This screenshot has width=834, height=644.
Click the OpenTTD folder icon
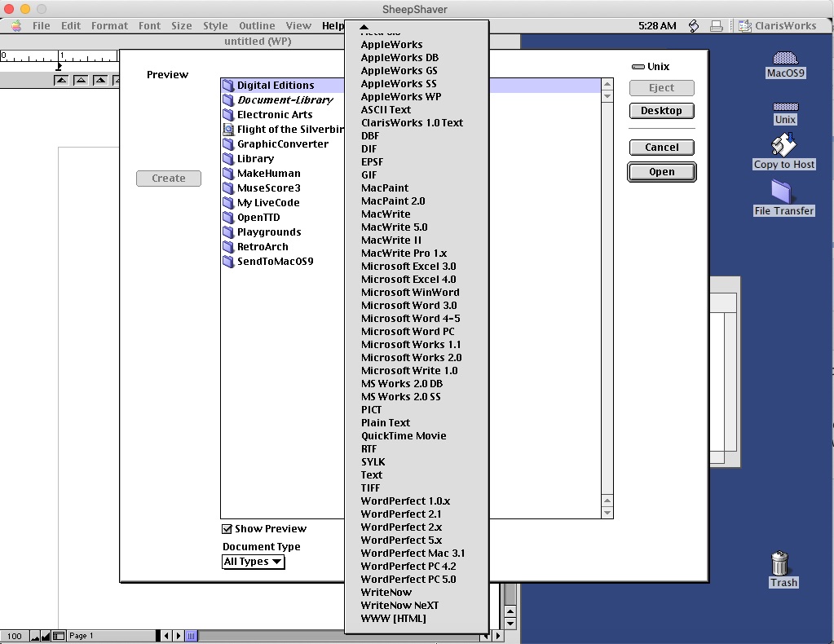[229, 218]
